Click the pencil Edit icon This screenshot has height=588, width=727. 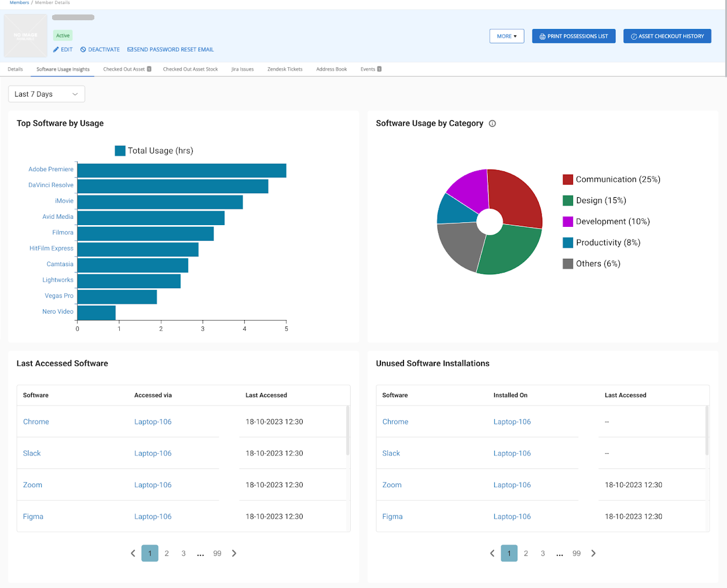pyautogui.click(x=56, y=50)
